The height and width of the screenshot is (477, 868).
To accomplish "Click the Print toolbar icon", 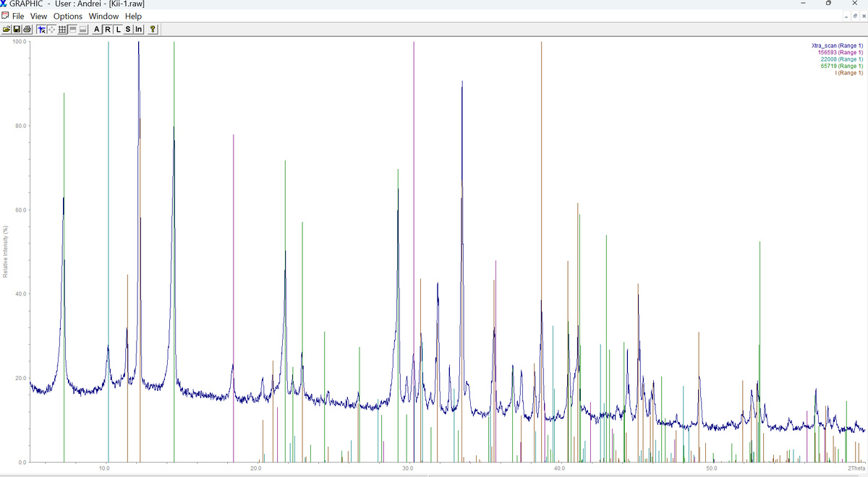I will [27, 30].
